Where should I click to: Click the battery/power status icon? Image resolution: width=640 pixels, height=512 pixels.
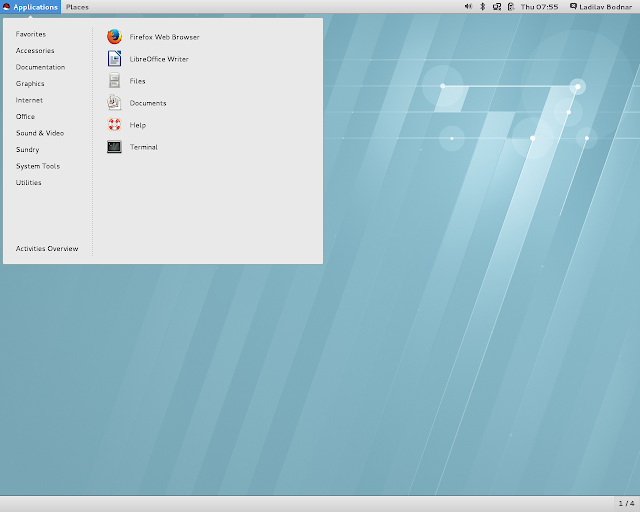tap(511, 7)
